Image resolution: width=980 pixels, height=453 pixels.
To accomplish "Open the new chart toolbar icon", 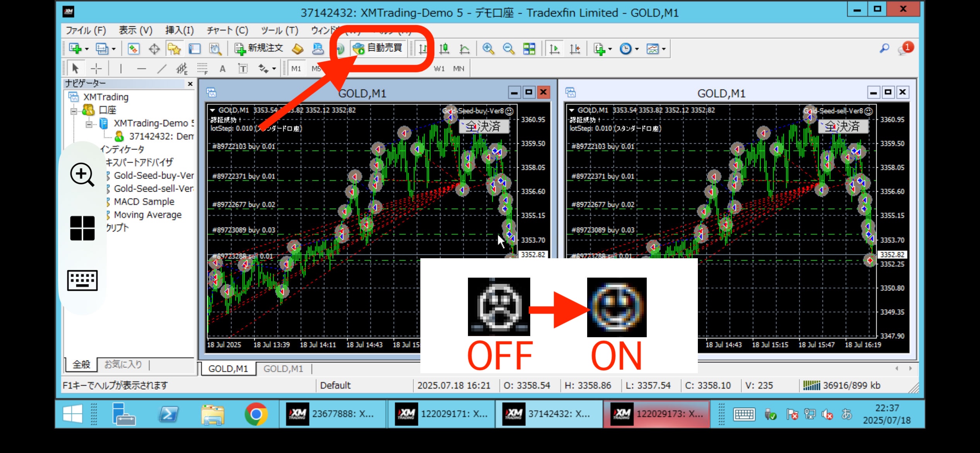I will click(75, 49).
